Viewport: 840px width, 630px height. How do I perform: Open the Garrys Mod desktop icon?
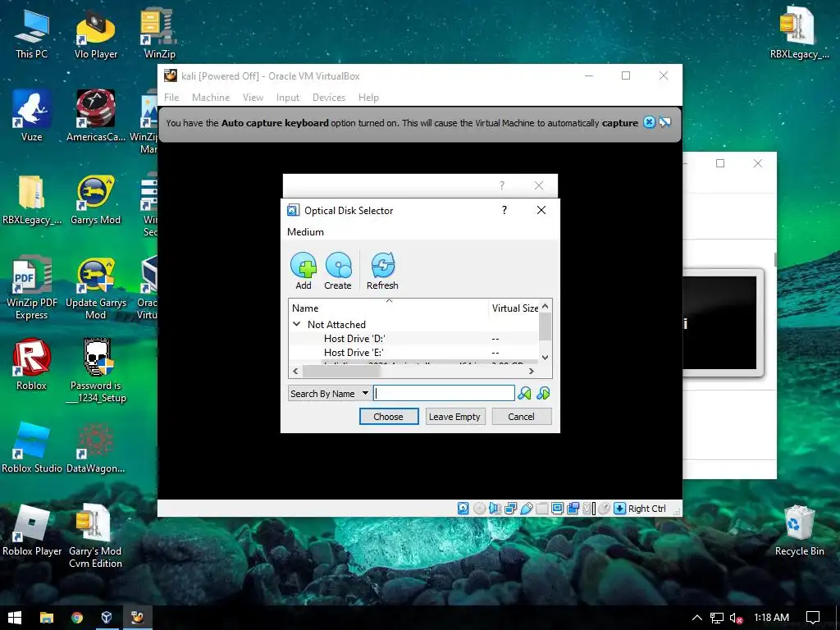pos(96,199)
